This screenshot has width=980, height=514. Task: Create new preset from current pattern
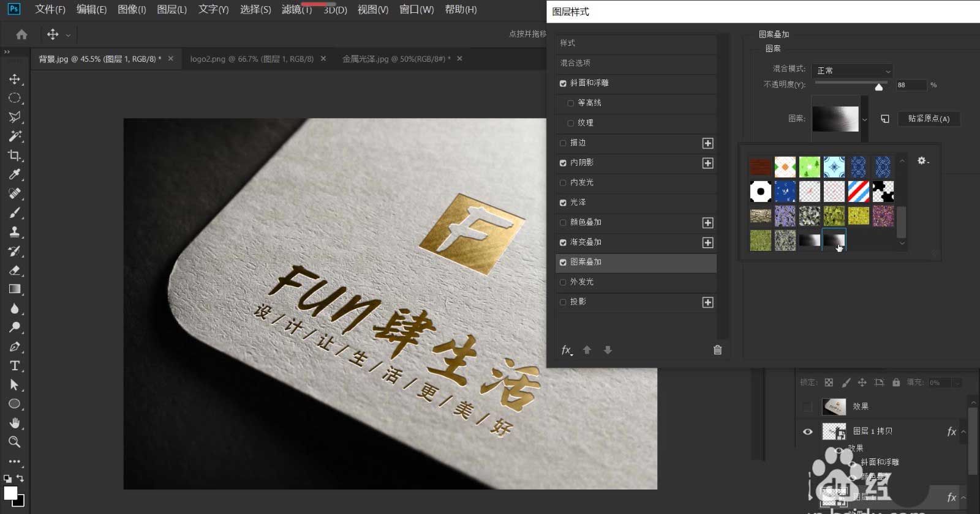tap(885, 119)
